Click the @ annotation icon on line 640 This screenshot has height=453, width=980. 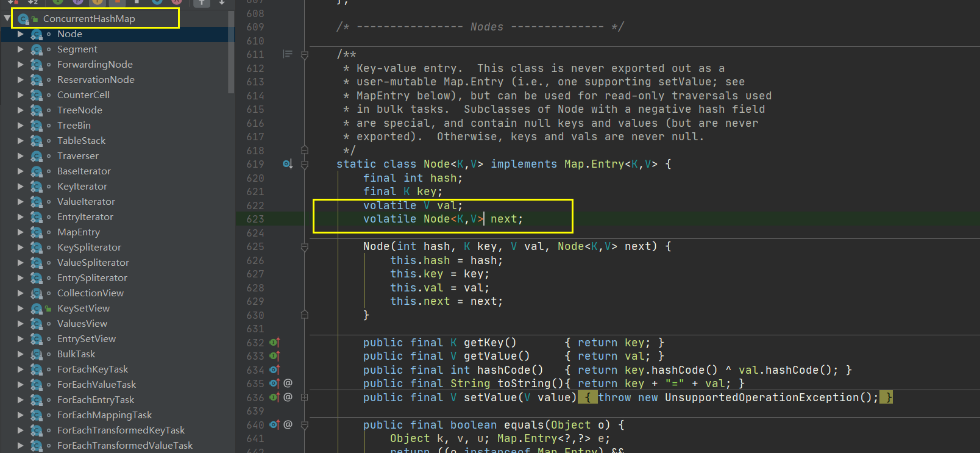coord(288,424)
